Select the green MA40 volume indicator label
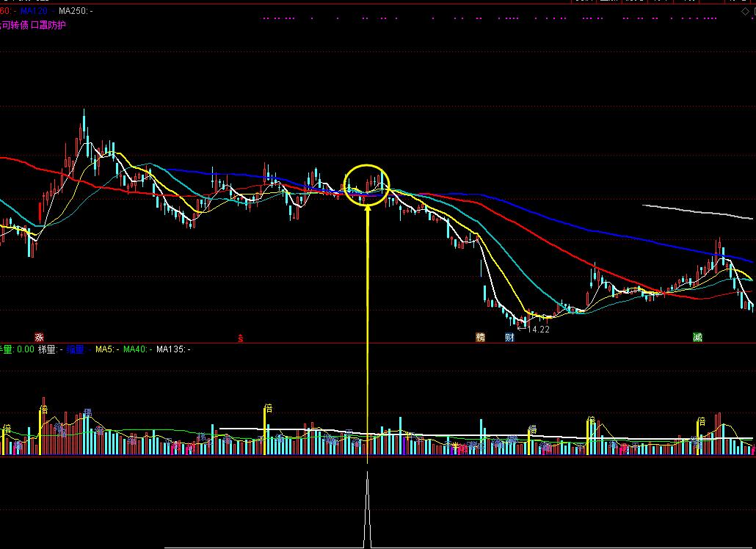This screenshot has width=756, height=549. 135,349
